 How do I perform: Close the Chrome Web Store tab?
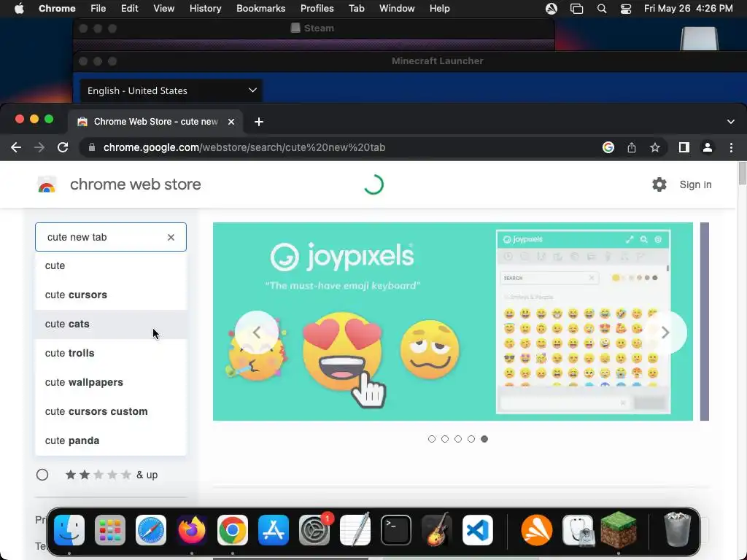231,122
